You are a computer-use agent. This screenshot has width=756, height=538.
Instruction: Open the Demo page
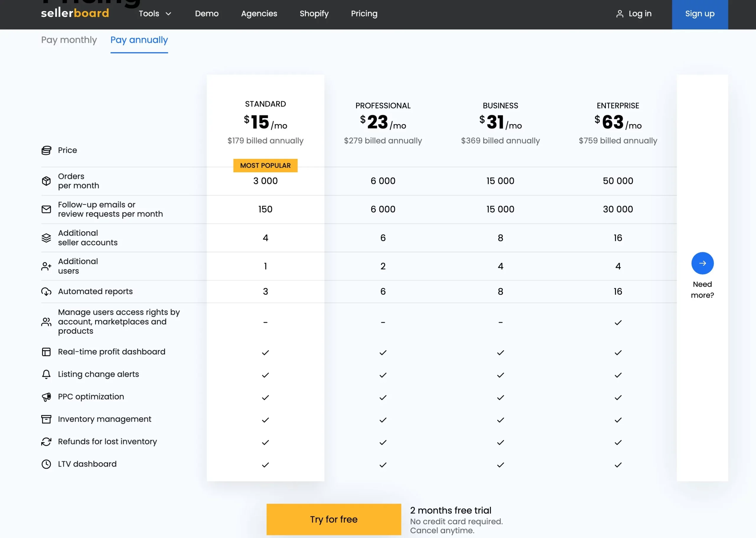coord(207,14)
